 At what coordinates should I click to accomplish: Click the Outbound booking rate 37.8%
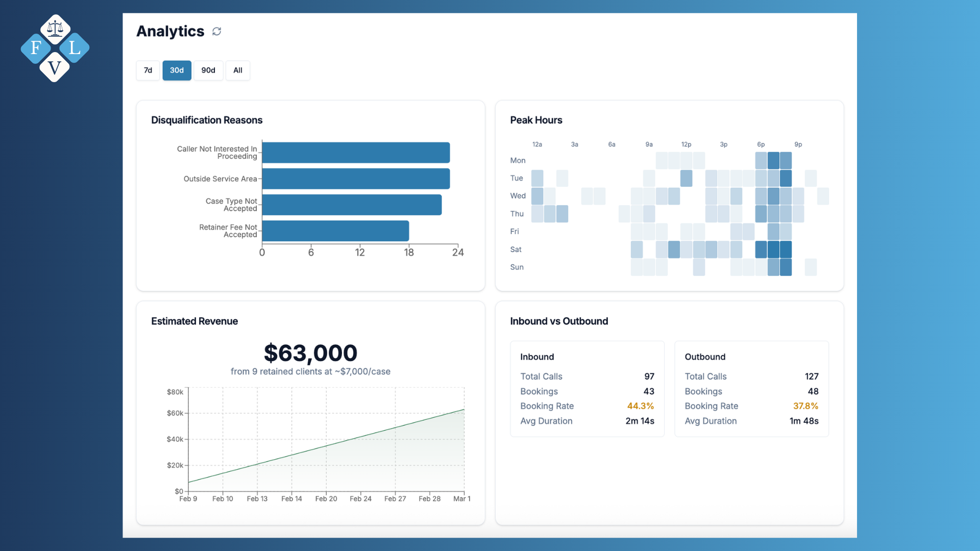click(x=805, y=406)
